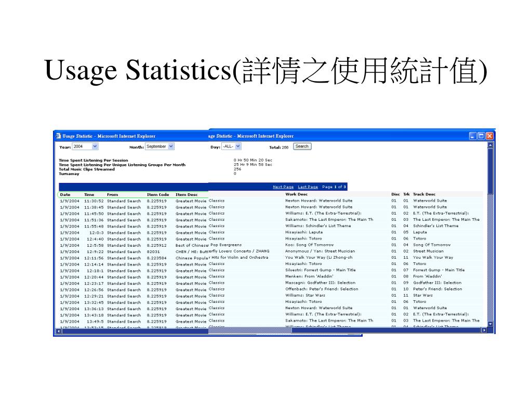Image resolution: width=532 pixels, height=399 pixels.
Task: Click the Total 256 label
Action: (x=278, y=147)
